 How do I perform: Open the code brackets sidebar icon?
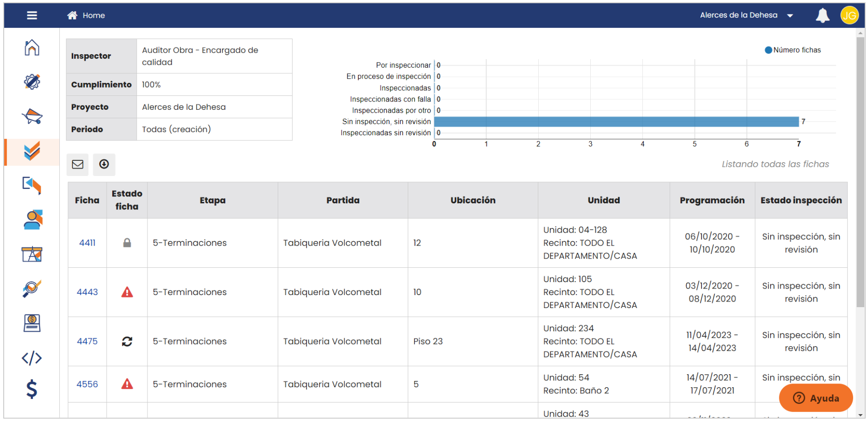pyautogui.click(x=32, y=358)
